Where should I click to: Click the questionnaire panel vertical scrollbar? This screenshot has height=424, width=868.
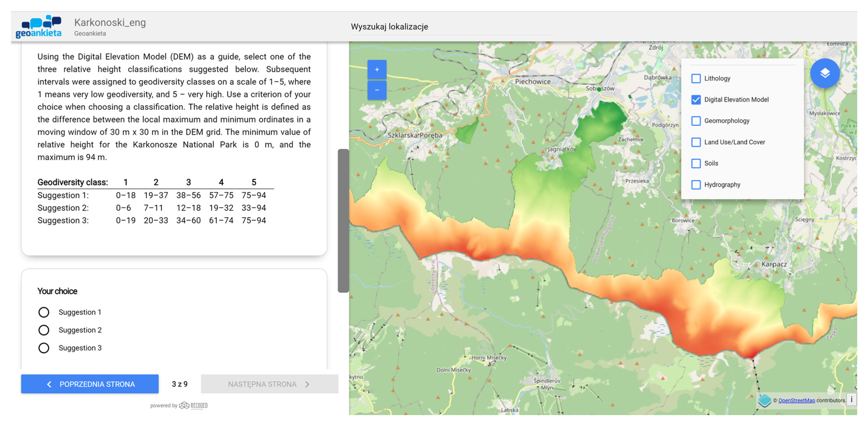pyautogui.click(x=343, y=221)
